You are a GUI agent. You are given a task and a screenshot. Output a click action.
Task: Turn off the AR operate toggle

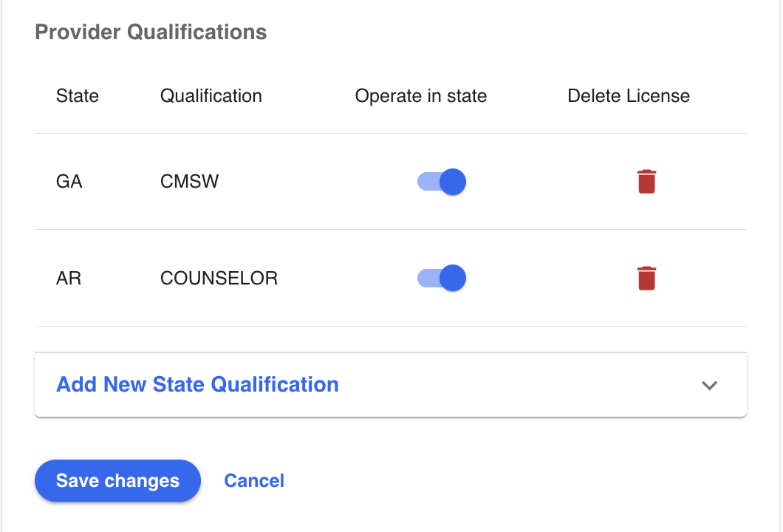click(442, 278)
